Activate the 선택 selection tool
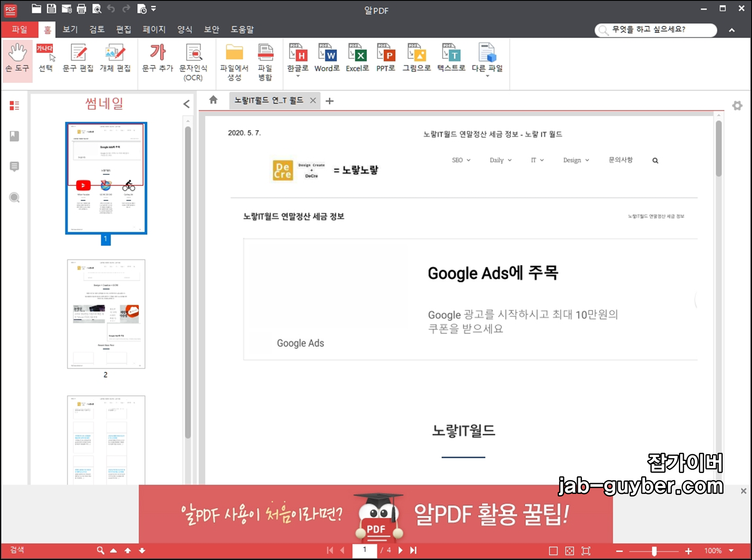752x560 pixels. 46,59
